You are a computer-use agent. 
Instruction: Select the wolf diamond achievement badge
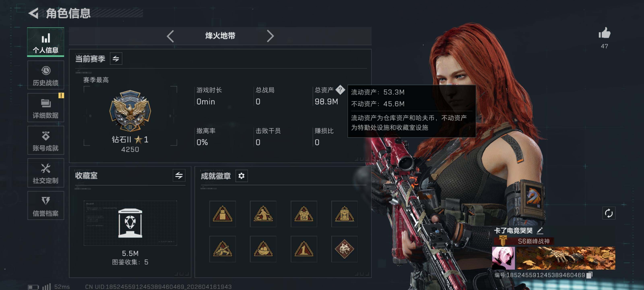coord(344,249)
